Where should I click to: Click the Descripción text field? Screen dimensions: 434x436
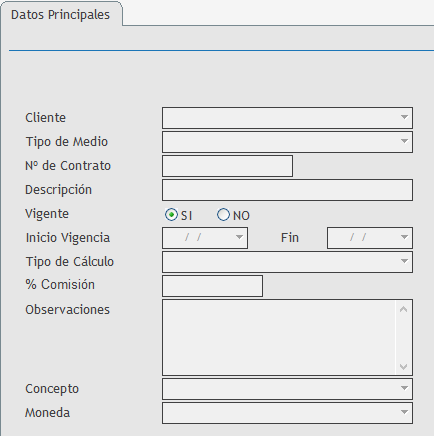point(287,190)
